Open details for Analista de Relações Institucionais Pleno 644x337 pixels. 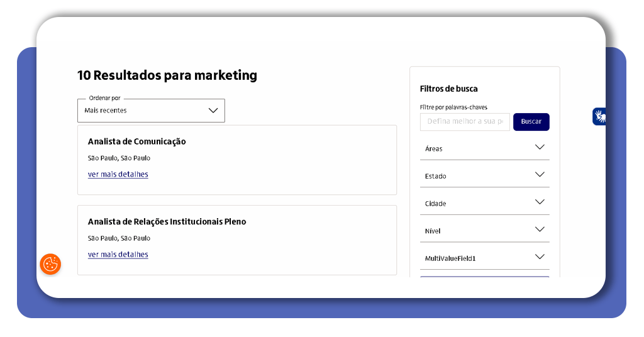118,254
